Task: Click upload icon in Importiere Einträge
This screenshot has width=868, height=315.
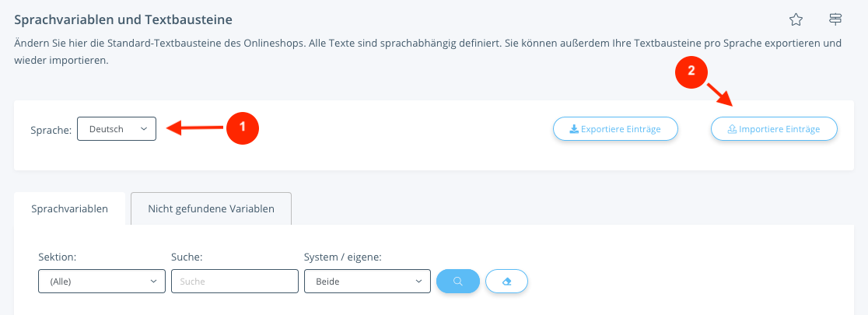Action: 732,130
